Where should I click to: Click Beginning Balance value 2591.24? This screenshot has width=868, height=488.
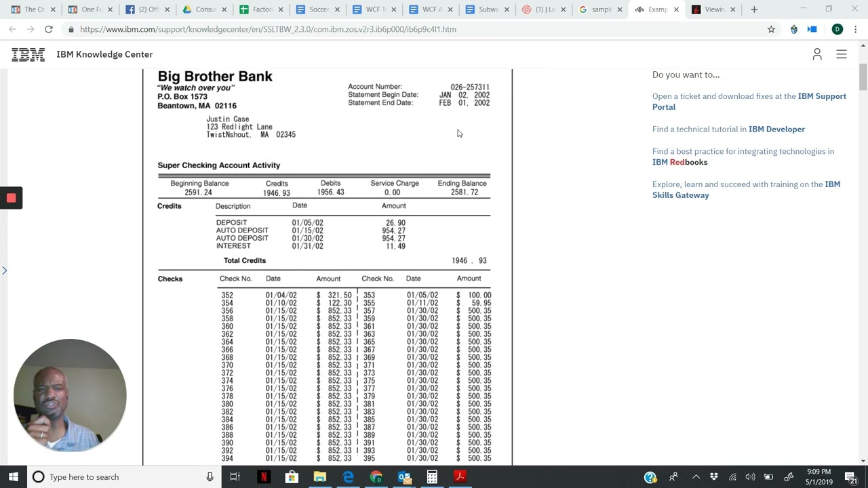pyautogui.click(x=198, y=192)
